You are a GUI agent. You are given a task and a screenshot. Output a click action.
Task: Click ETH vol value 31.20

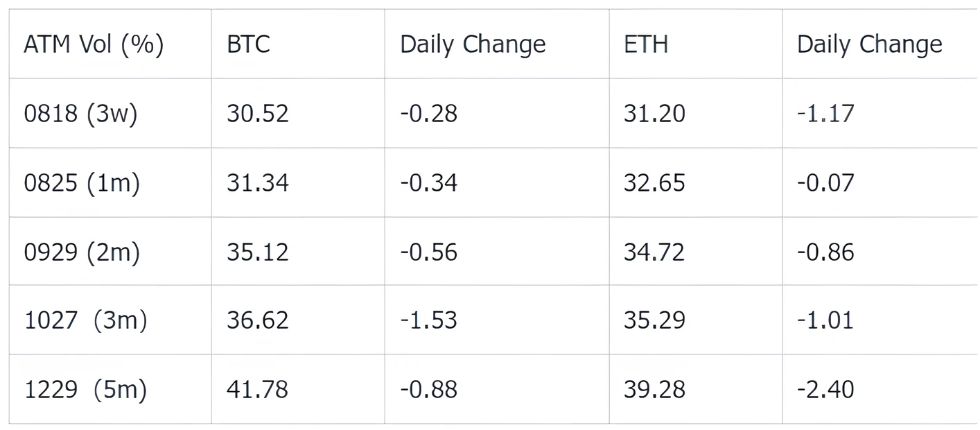(x=654, y=113)
